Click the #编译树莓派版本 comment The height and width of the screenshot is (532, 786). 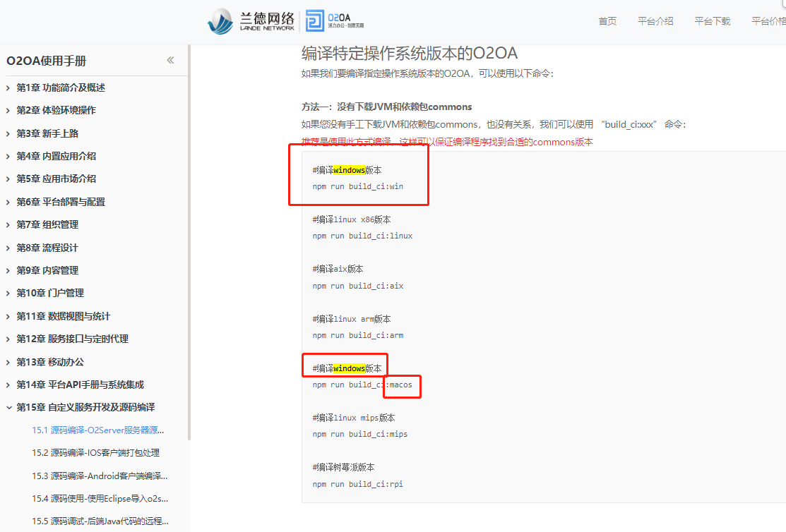tap(343, 467)
